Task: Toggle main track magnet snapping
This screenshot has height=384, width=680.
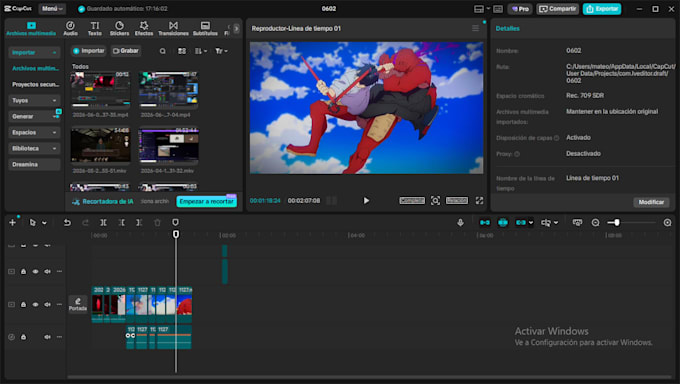Action: coord(485,223)
